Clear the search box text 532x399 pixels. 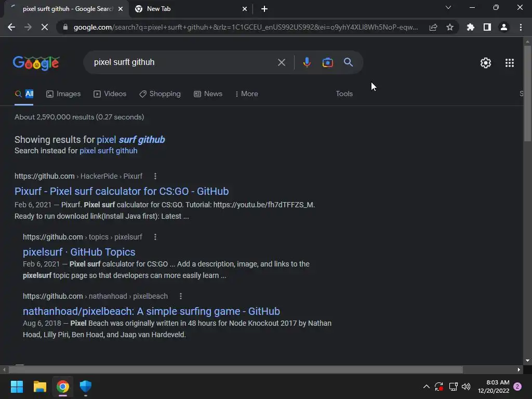coord(281,62)
